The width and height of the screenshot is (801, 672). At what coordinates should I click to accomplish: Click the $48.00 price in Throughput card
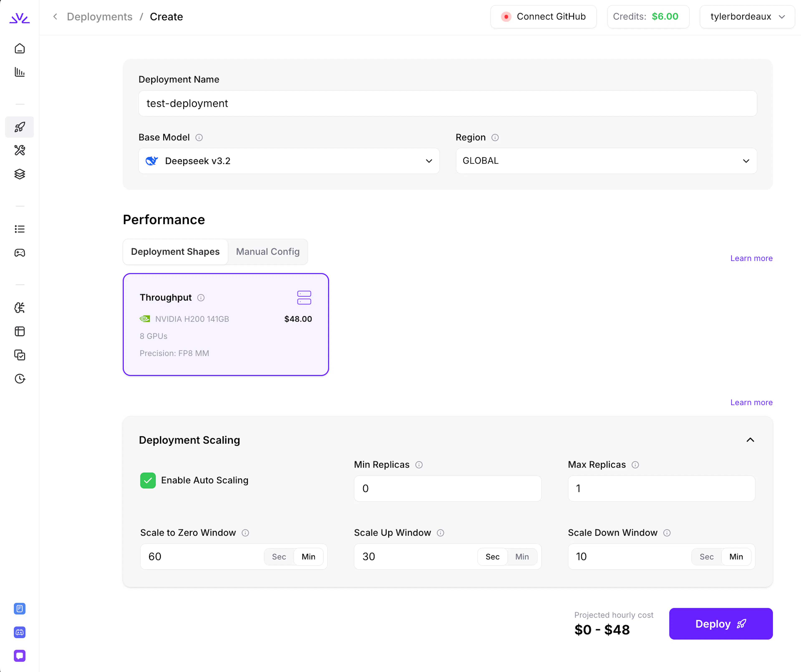click(x=298, y=319)
